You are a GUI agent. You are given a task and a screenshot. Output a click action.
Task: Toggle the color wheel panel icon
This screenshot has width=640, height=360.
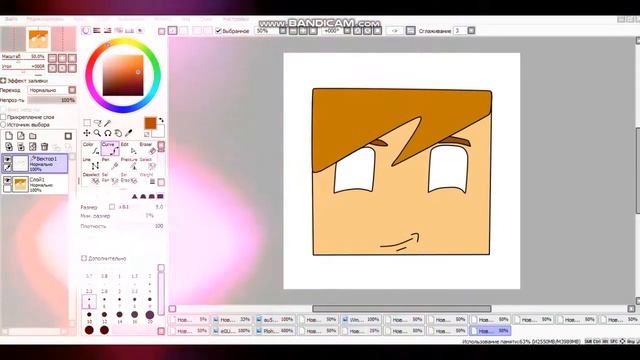[x=86, y=31]
